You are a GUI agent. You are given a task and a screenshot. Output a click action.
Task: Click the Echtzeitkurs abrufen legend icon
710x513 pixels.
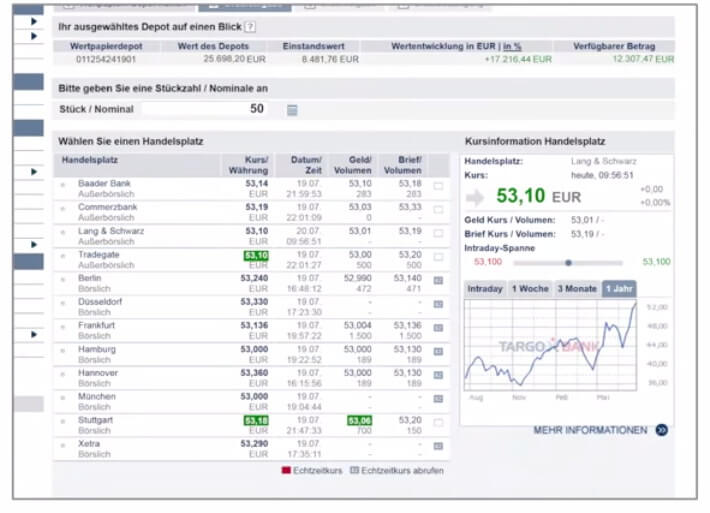(x=355, y=470)
